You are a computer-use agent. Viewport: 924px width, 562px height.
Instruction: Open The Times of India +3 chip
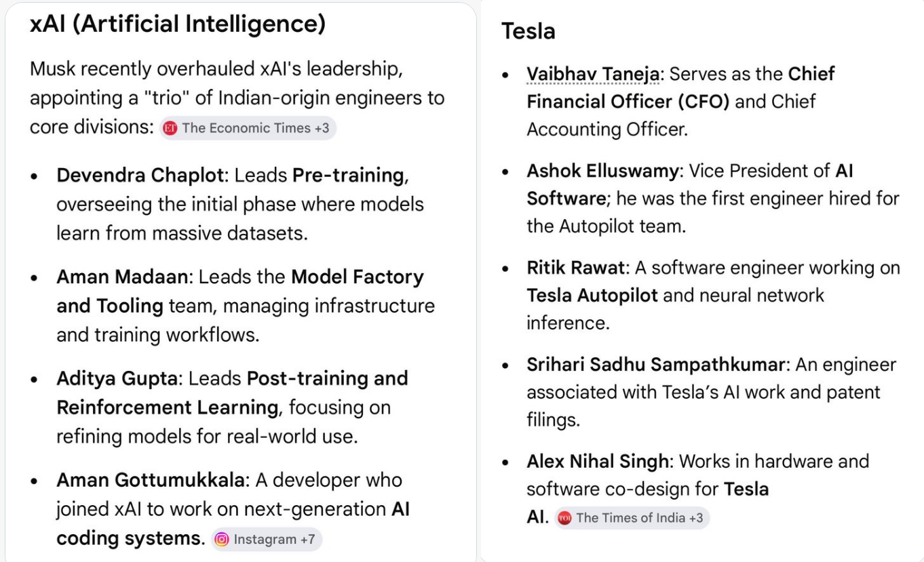click(632, 519)
